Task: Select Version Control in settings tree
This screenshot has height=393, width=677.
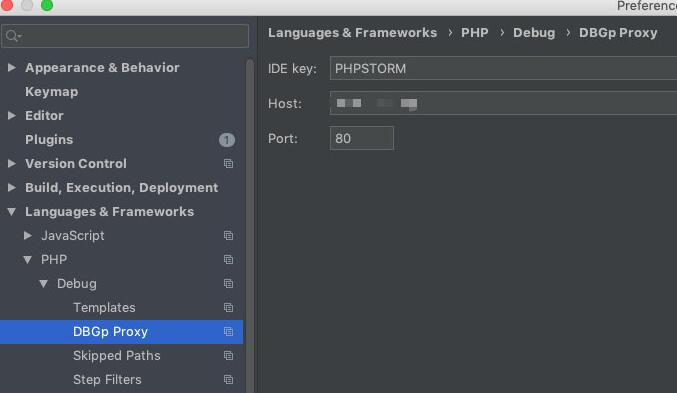Action: pos(76,163)
